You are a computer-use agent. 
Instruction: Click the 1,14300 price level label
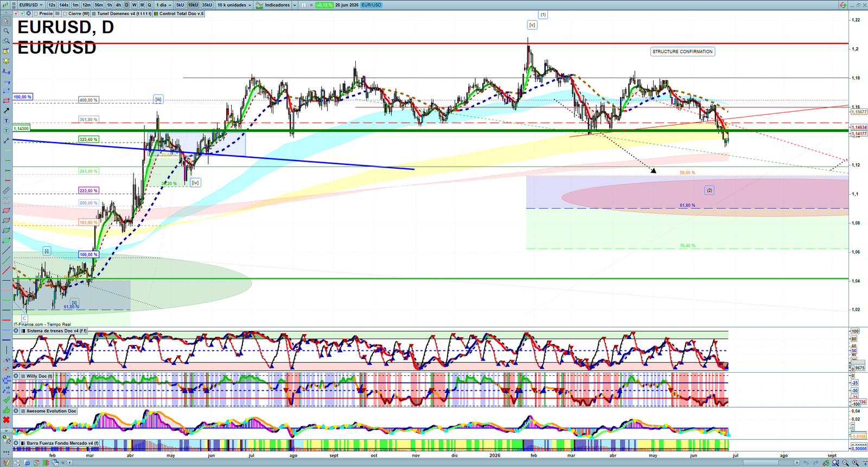point(21,129)
